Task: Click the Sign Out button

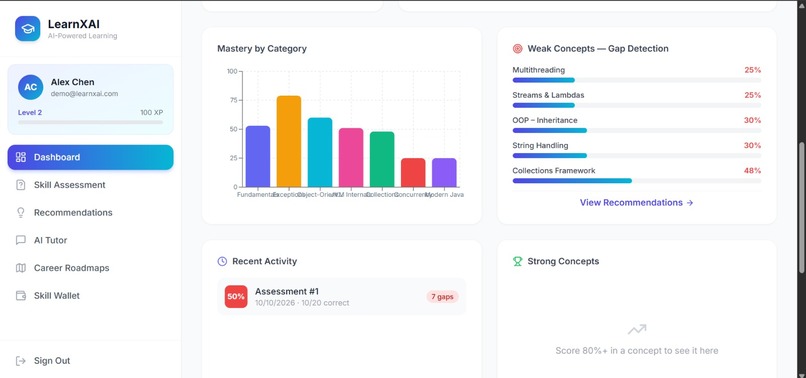Action: pos(90,361)
